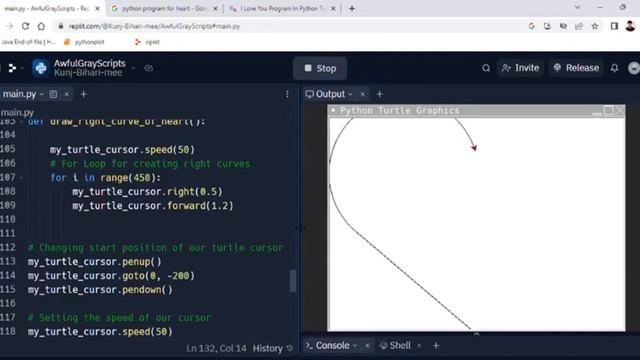This screenshot has height=360, width=640.
Task: Go forward in browser history
Action: pos(9,26)
